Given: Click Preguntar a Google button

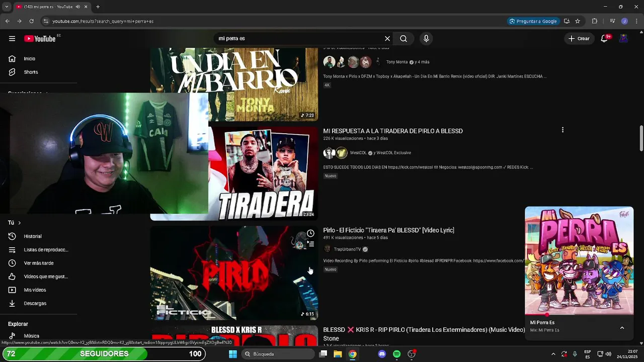Looking at the screenshot, I should [533, 21].
